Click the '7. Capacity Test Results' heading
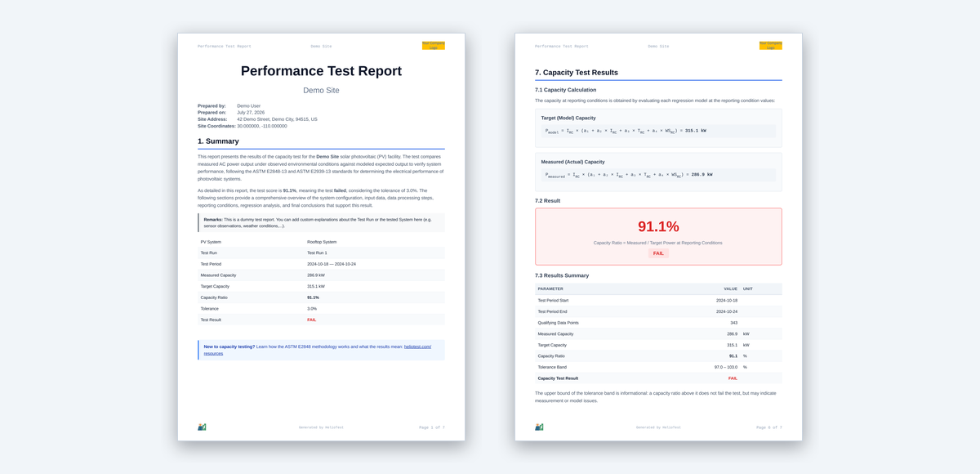980x474 pixels. click(x=576, y=73)
